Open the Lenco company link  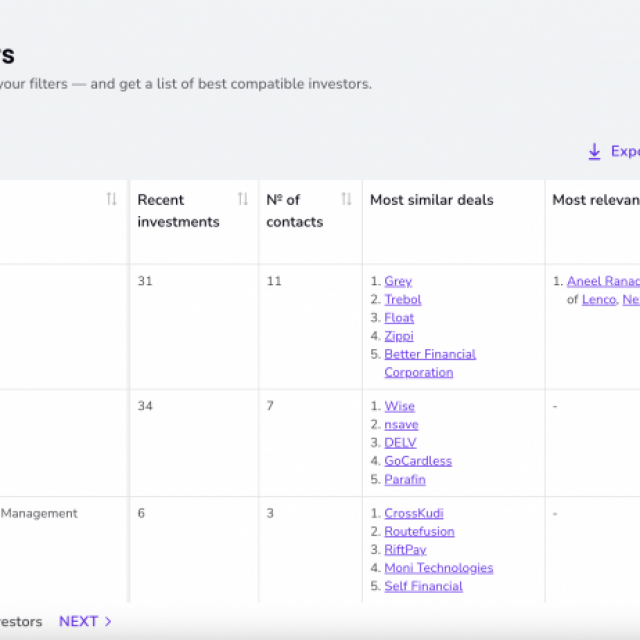pos(599,300)
